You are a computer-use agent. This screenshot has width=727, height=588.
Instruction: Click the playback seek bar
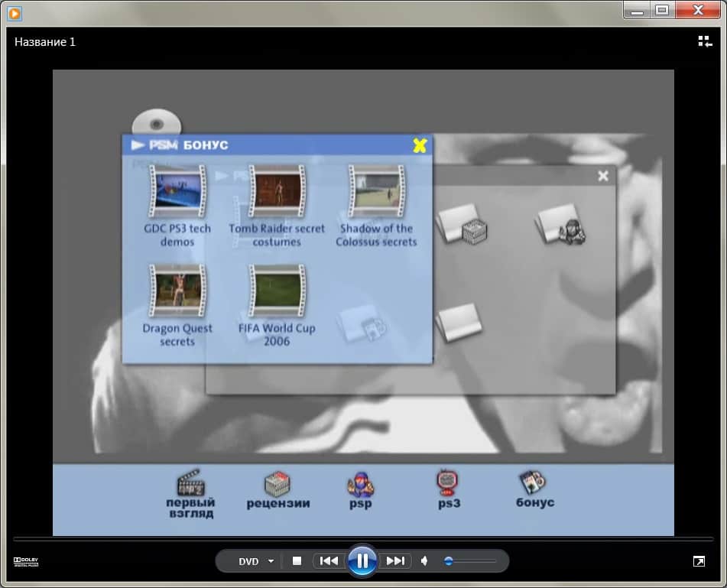[x=363, y=539]
